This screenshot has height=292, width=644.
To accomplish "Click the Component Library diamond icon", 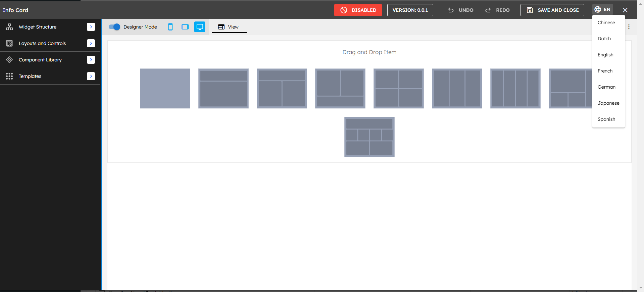I will (9, 60).
